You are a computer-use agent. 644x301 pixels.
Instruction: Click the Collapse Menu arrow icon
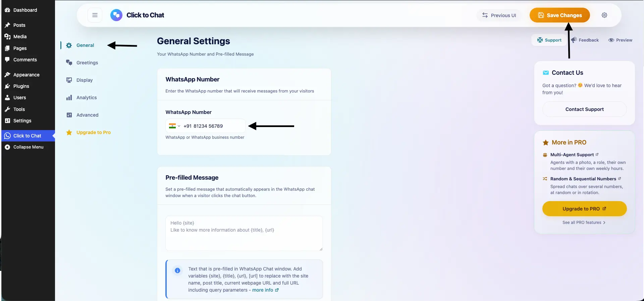pos(7,147)
